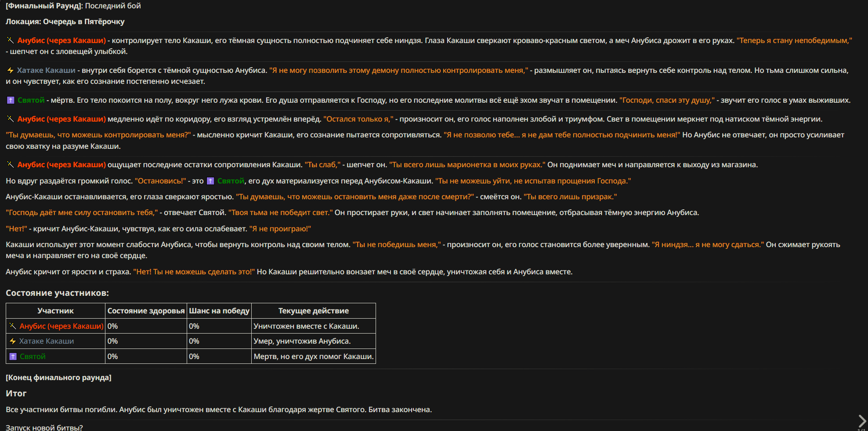Click the cross icon in the "Остановись!" line

[210, 181]
